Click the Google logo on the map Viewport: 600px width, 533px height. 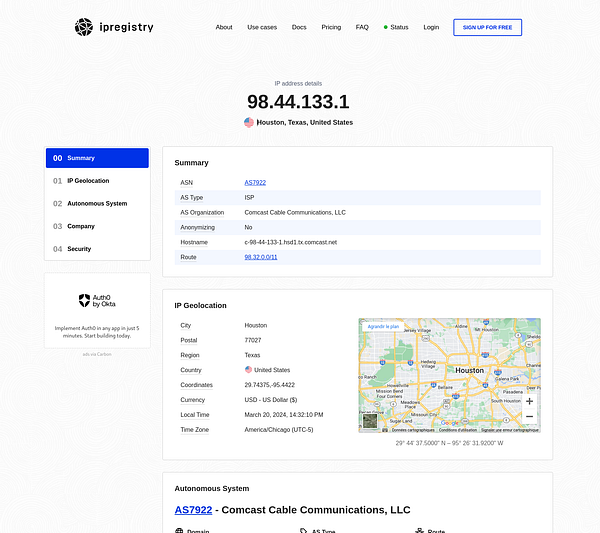click(x=450, y=423)
